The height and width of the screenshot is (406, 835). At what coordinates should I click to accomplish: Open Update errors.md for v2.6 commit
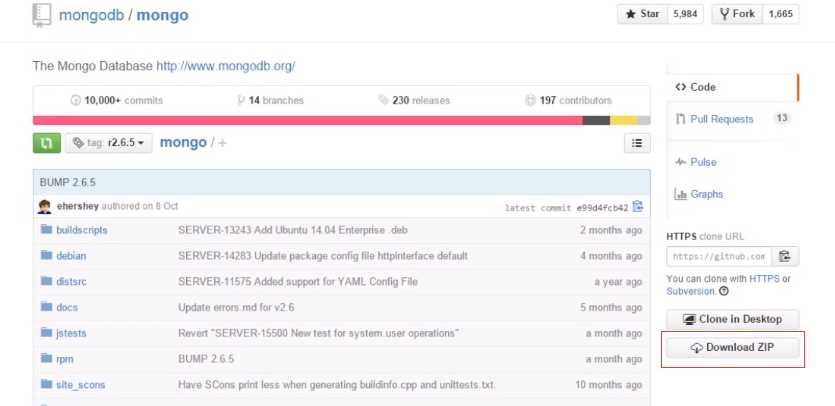pos(236,307)
